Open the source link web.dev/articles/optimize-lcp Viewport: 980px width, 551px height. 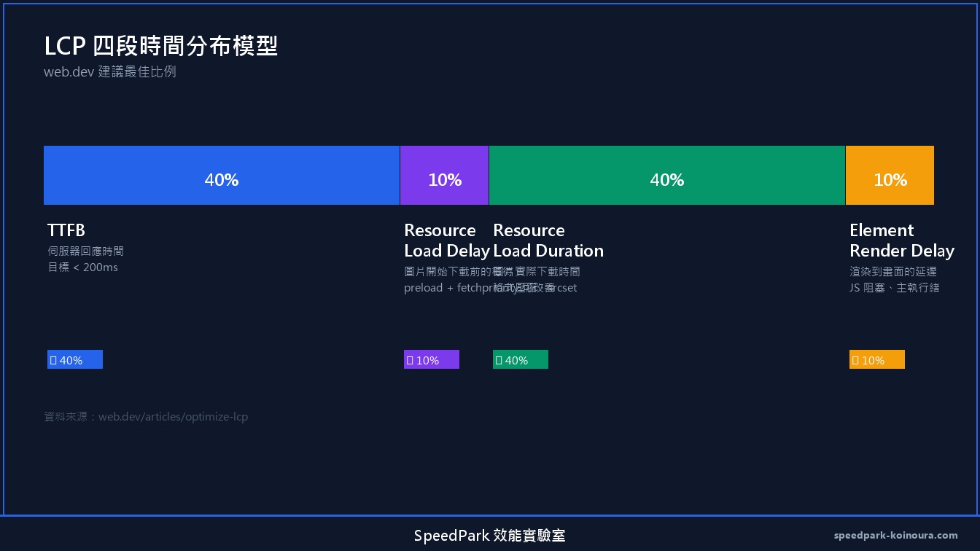tap(174, 417)
